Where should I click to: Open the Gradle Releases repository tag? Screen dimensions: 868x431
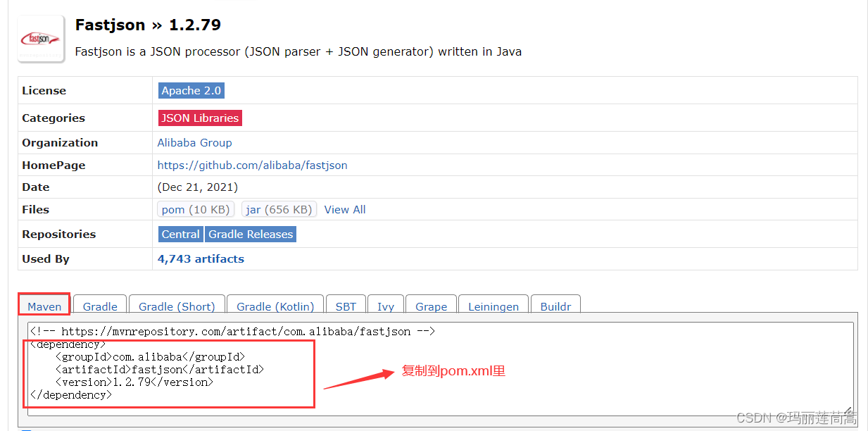pyautogui.click(x=251, y=234)
